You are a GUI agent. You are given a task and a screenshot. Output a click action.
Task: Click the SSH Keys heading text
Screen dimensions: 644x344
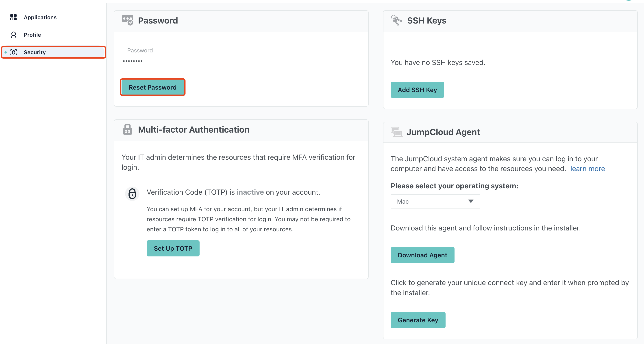(427, 20)
